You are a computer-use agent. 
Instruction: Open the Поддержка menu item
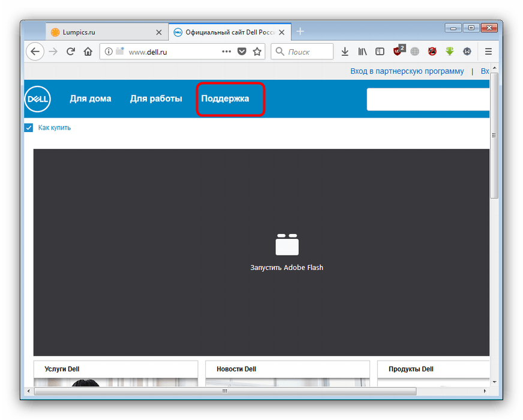point(225,98)
